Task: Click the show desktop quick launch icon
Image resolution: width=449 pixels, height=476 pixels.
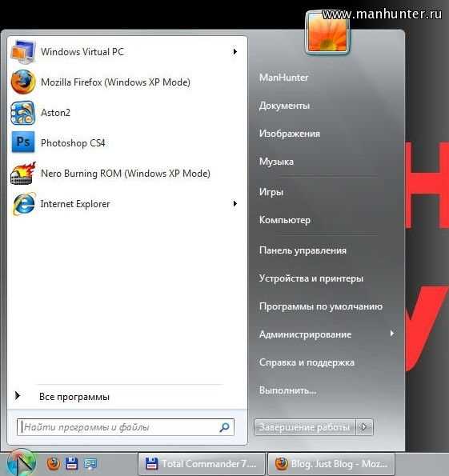Action: (90, 463)
